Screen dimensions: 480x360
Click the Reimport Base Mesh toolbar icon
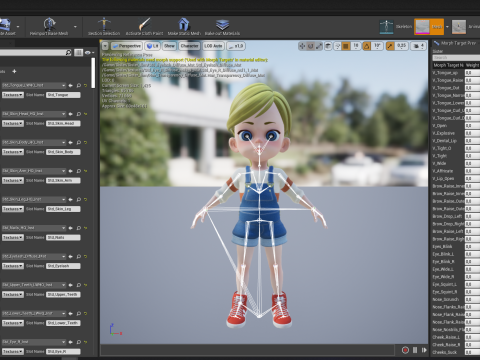(x=49, y=24)
